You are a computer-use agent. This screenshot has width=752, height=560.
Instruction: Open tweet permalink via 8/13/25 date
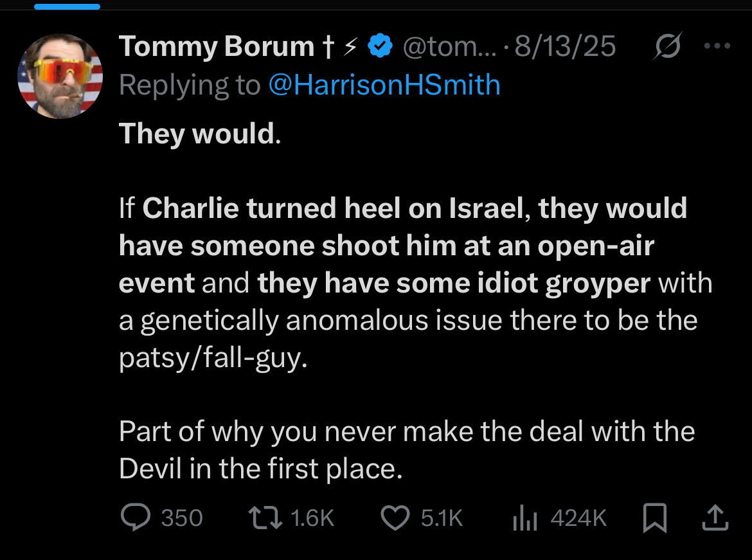[x=564, y=47]
